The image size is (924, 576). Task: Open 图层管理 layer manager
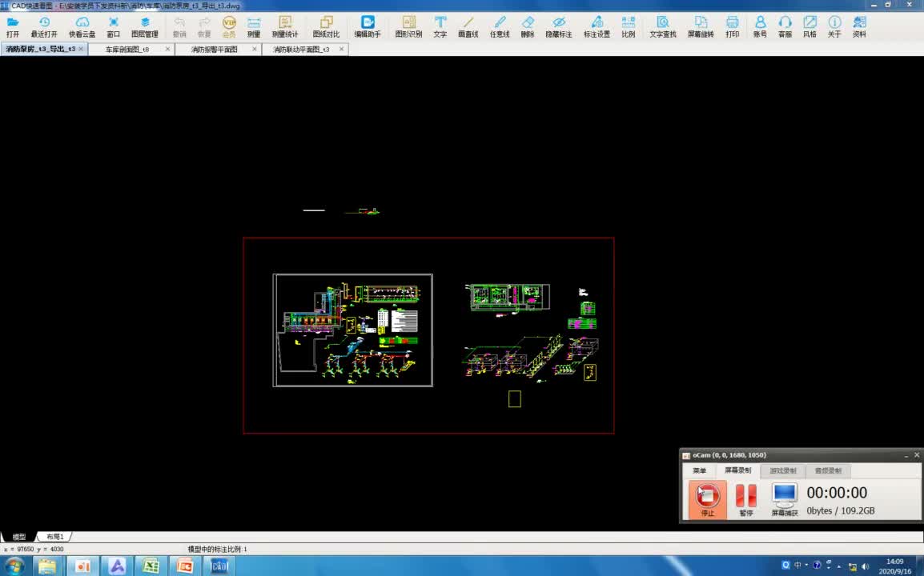pos(144,27)
